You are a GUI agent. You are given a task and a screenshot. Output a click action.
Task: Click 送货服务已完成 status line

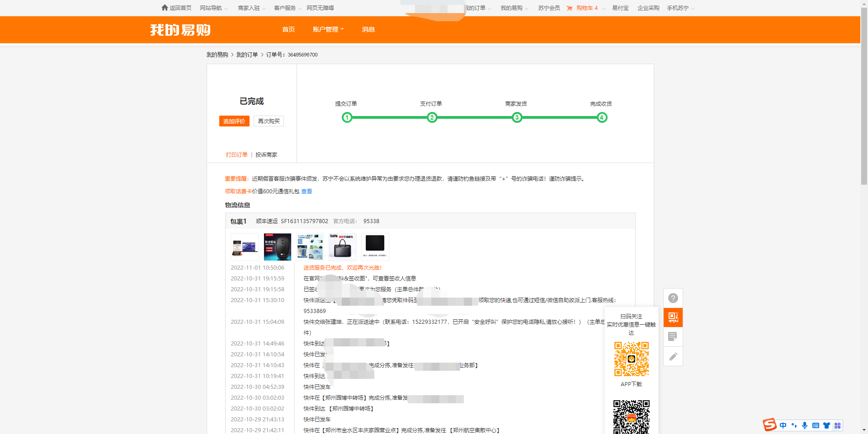pos(342,268)
